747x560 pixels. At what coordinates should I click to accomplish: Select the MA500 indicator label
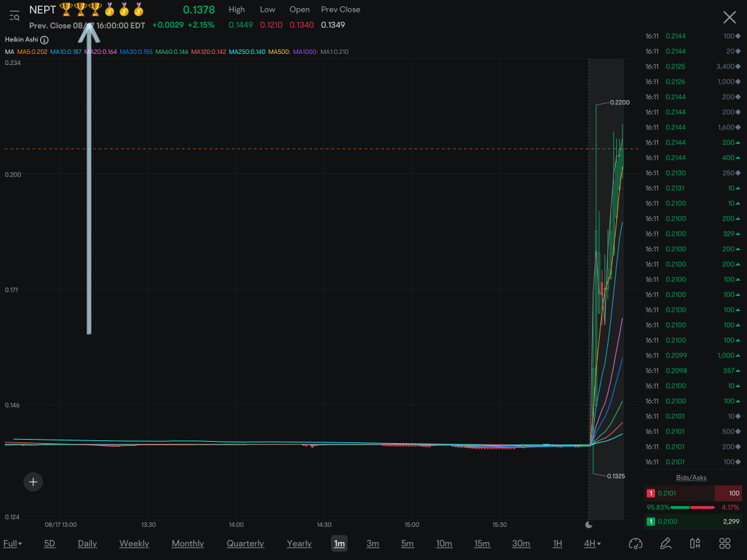pos(279,52)
